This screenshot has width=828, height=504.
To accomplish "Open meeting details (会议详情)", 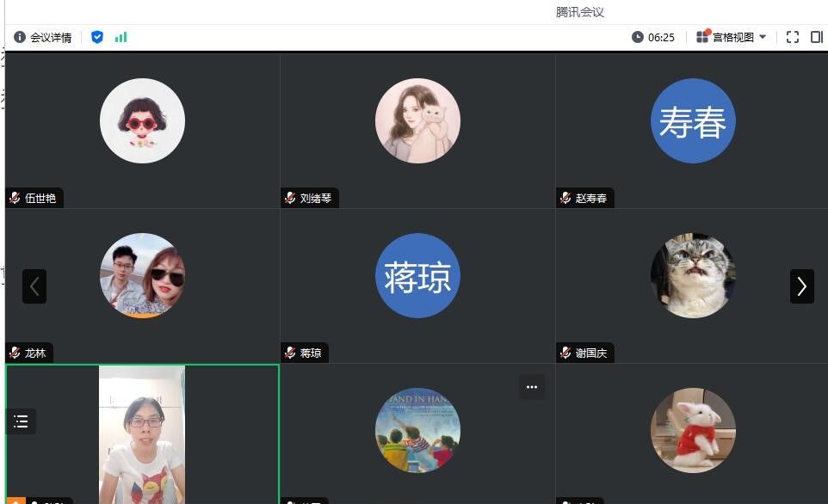I will (x=43, y=37).
